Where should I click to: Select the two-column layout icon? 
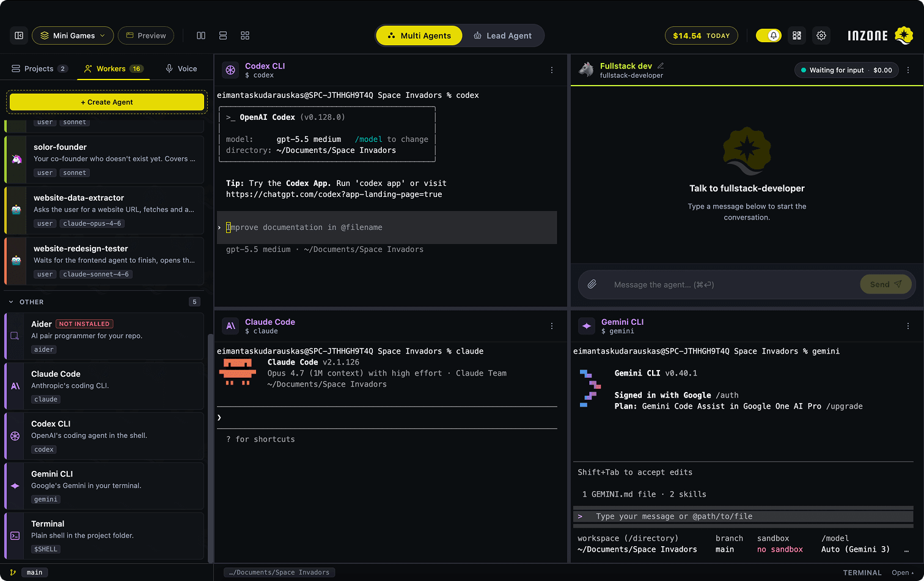point(201,35)
